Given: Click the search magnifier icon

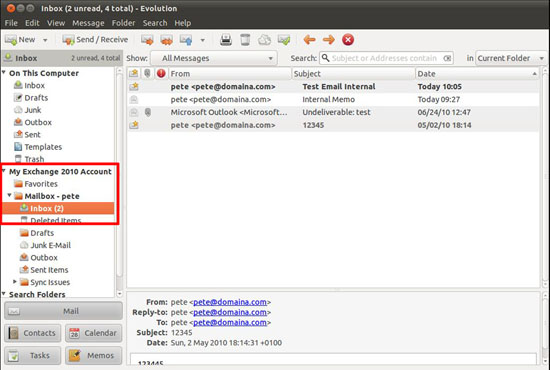Looking at the screenshot, I should pos(326,58).
